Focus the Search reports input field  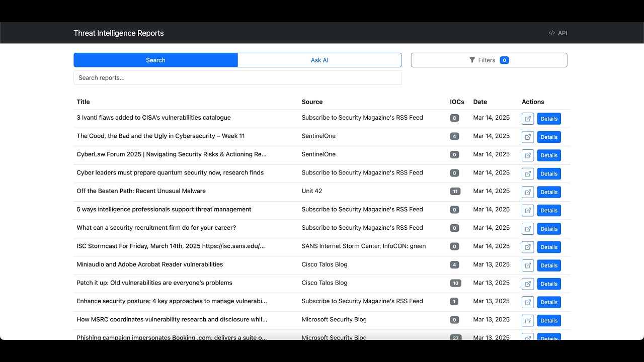[x=237, y=78]
